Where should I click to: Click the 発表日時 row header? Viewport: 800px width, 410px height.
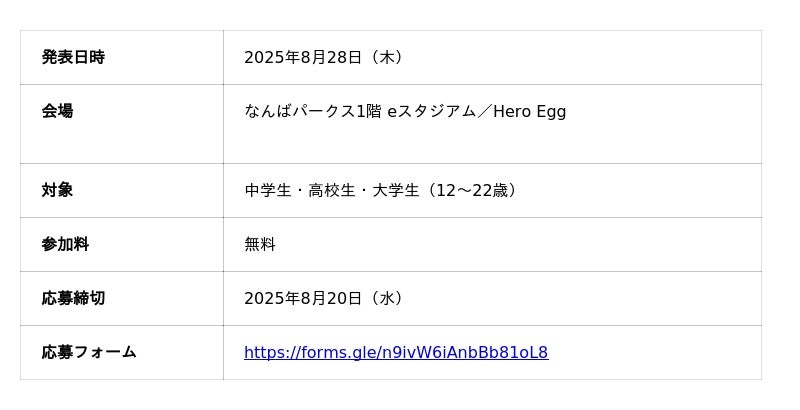[73, 58]
